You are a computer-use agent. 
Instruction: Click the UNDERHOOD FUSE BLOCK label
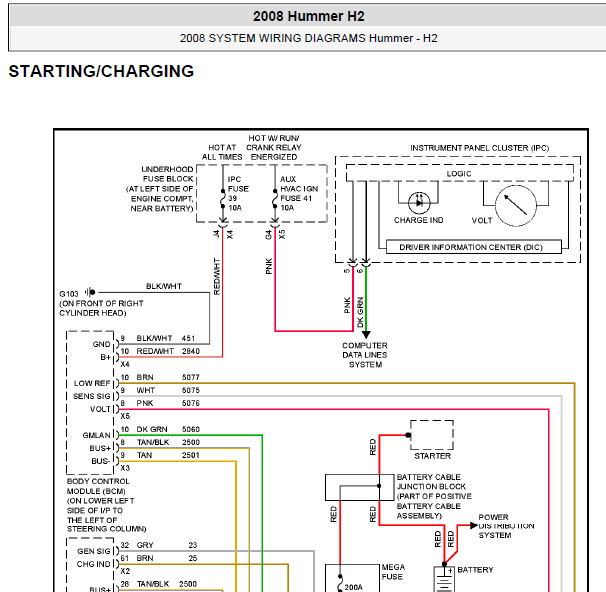pos(161,189)
